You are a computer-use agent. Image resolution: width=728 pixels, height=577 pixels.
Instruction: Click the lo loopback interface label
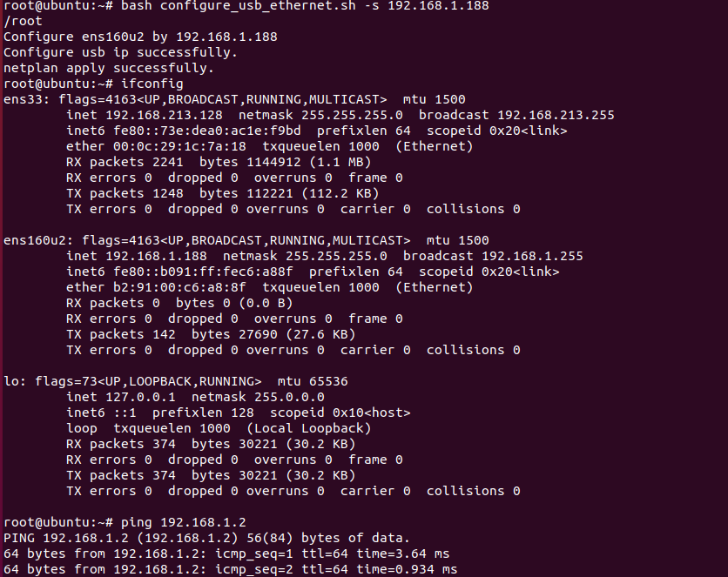click(11, 381)
